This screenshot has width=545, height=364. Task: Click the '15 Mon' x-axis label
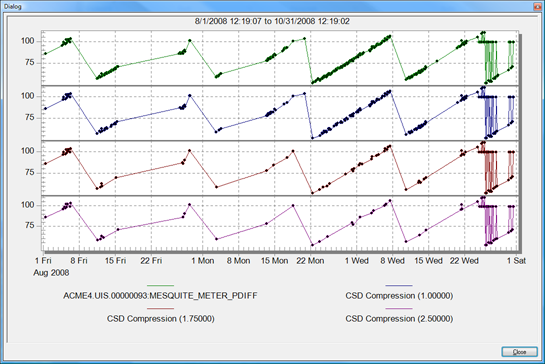tap(274, 261)
